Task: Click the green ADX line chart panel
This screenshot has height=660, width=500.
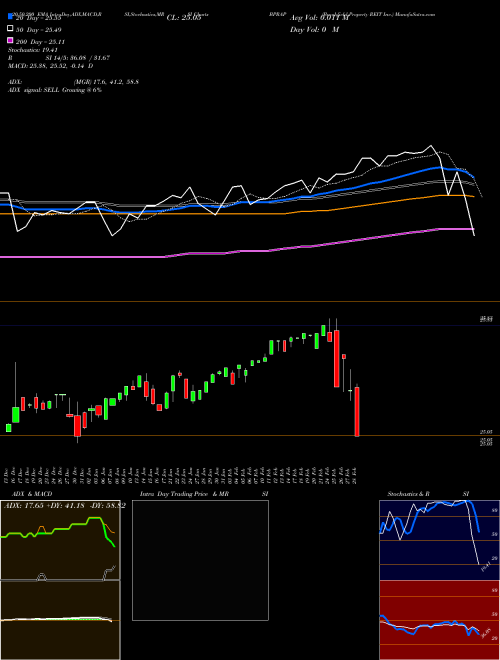Action: point(60,540)
